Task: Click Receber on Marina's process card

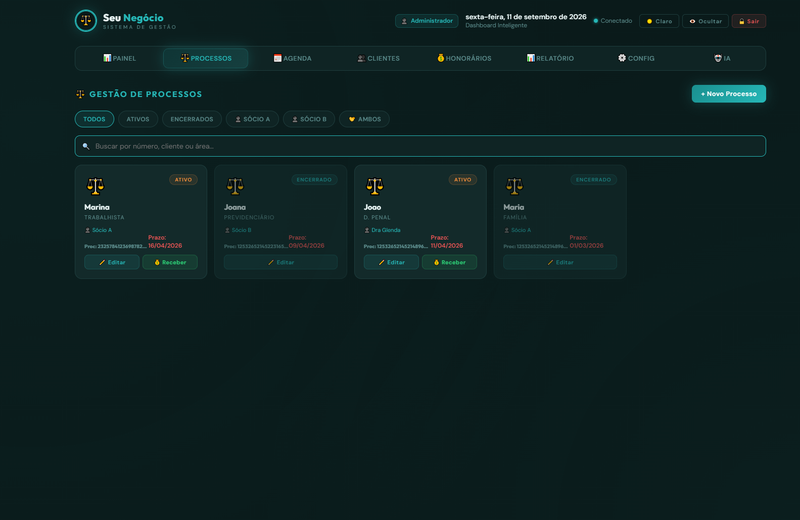Action: click(x=170, y=262)
